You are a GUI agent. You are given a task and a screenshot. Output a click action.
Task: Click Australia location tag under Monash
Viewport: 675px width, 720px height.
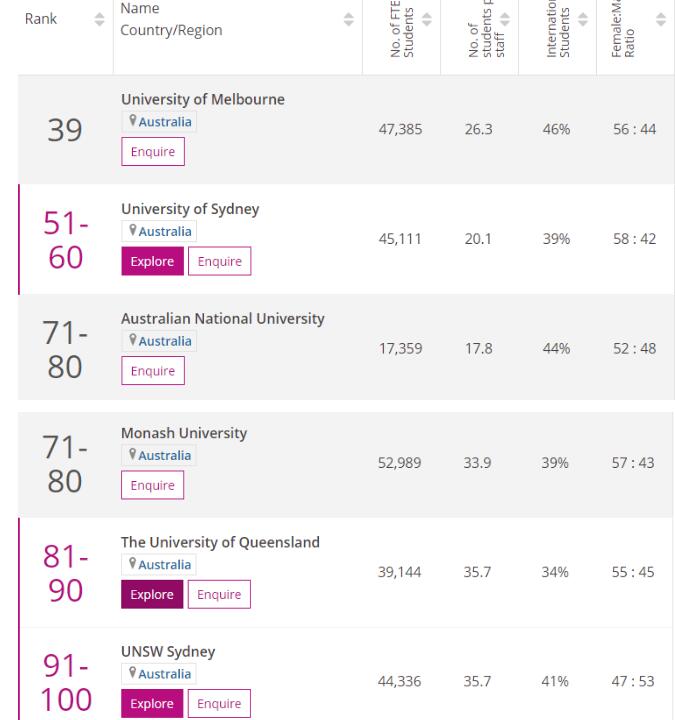pyautogui.click(x=159, y=455)
